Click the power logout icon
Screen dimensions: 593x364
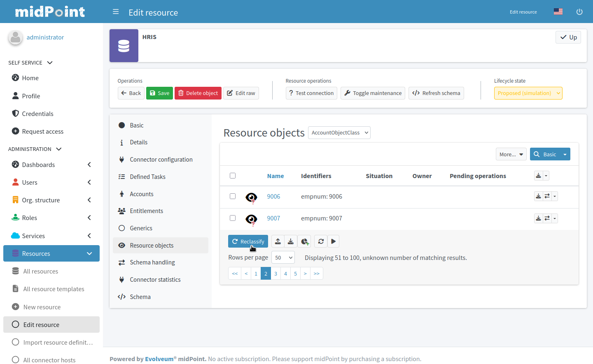[x=579, y=12]
